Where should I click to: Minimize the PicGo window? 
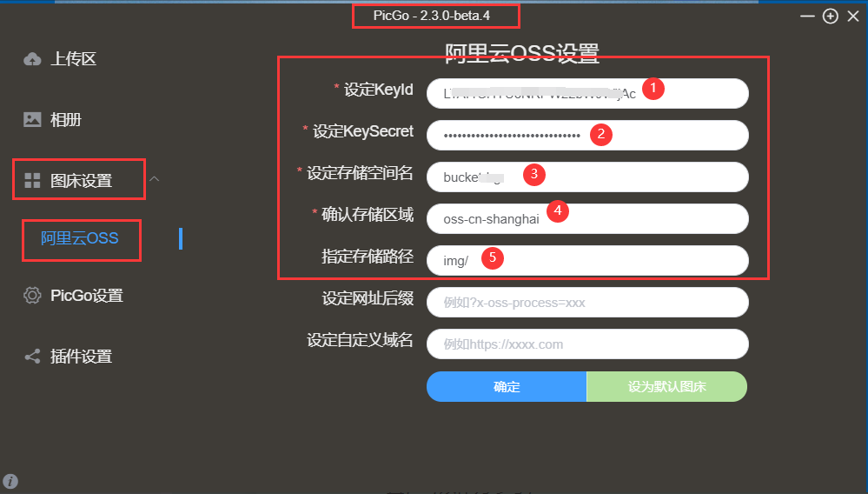pyautogui.click(x=807, y=16)
